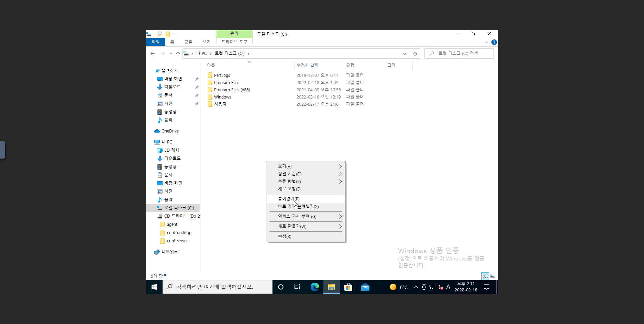
Task: Expand the ribbon with the chevron
Action: tap(486, 42)
